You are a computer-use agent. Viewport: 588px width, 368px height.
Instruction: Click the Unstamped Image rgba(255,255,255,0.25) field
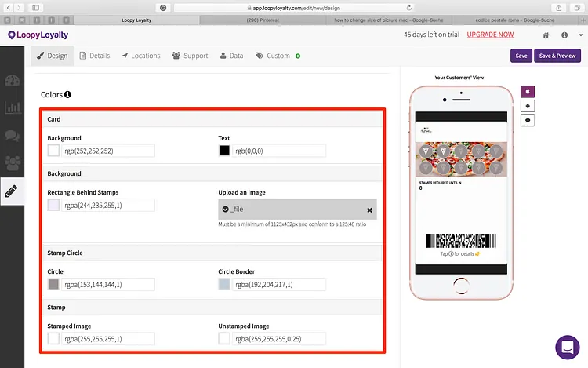pyautogui.click(x=279, y=339)
